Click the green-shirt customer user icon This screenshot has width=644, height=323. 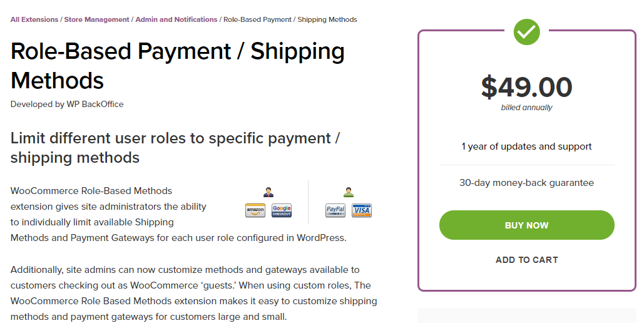click(349, 192)
